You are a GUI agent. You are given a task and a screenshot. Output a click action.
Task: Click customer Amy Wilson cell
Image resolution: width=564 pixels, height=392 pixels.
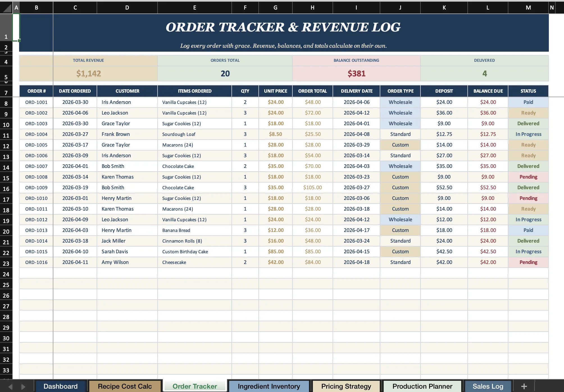pyautogui.click(x=127, y=262)
